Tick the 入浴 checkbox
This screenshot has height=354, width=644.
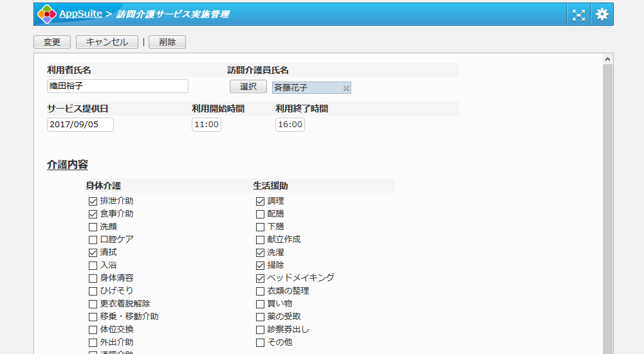click(93, 265)
